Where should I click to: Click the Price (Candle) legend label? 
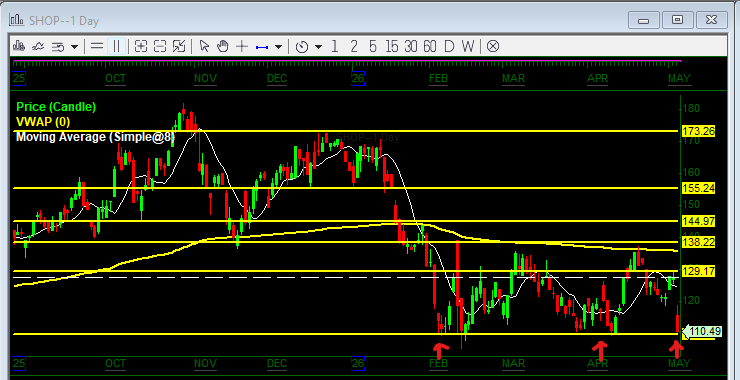click(x=56, y=107)
